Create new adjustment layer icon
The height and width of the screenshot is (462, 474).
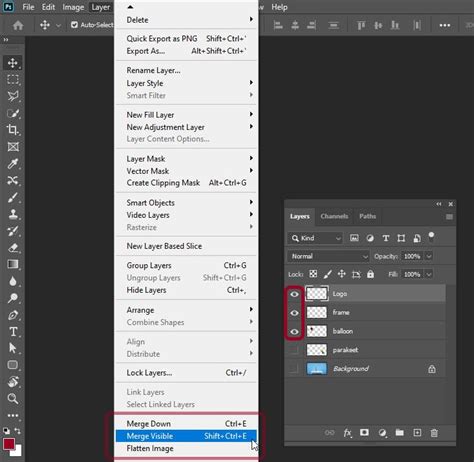click(x=382, y=433)
